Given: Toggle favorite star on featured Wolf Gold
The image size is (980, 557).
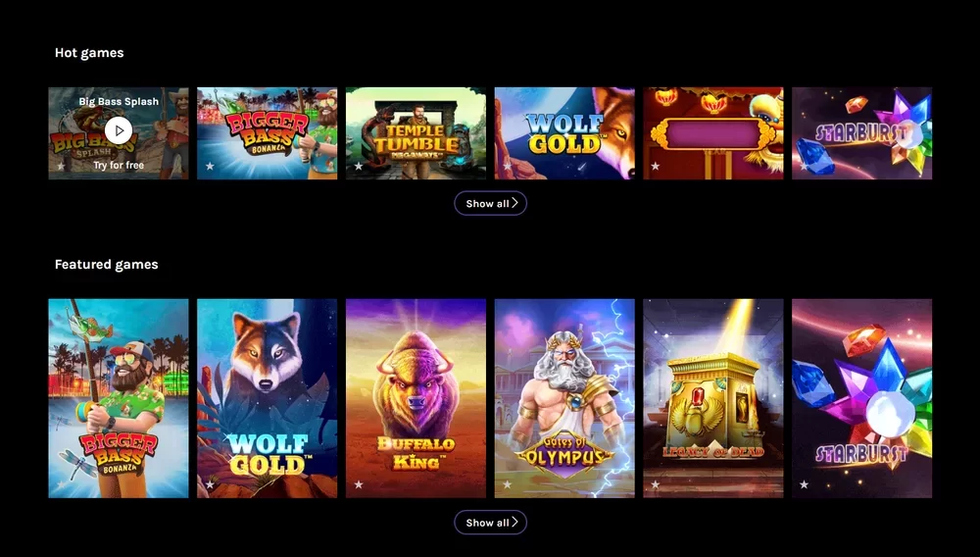Looking at the screenshot, I should click(210, 484).
